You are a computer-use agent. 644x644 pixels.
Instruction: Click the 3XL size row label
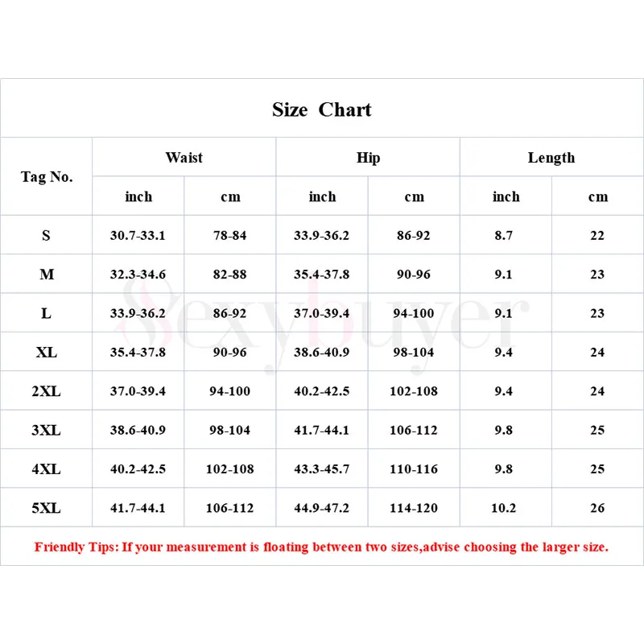click(x=47, y=430)
